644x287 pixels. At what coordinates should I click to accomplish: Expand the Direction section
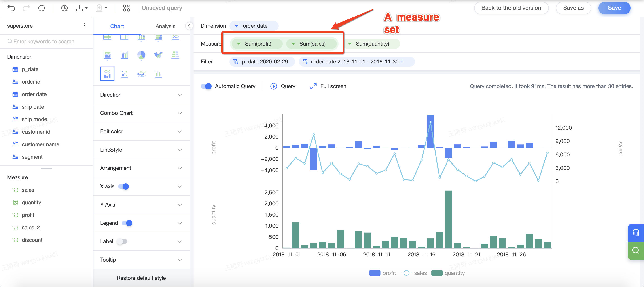tap(141, 95)
